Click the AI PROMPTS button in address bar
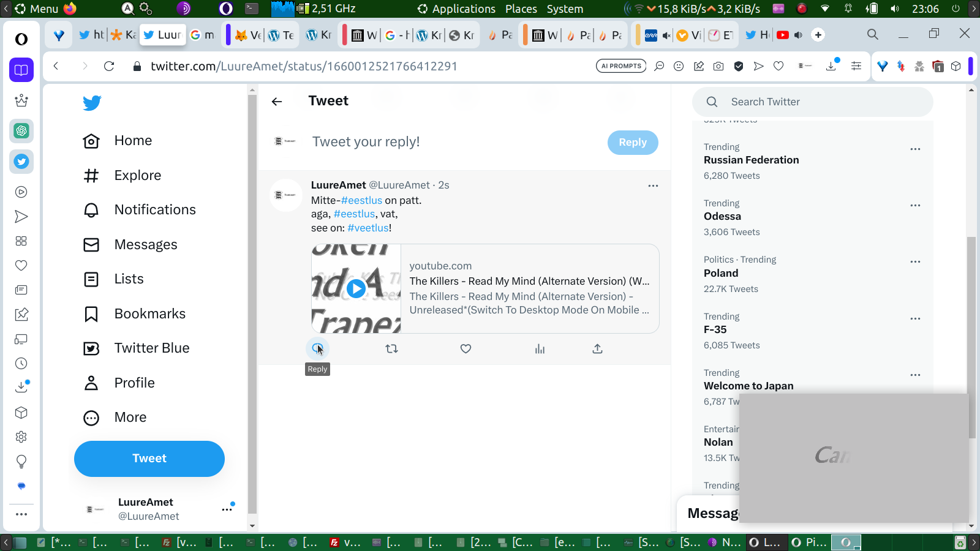The image size is (980, 551). coord(621,66)
